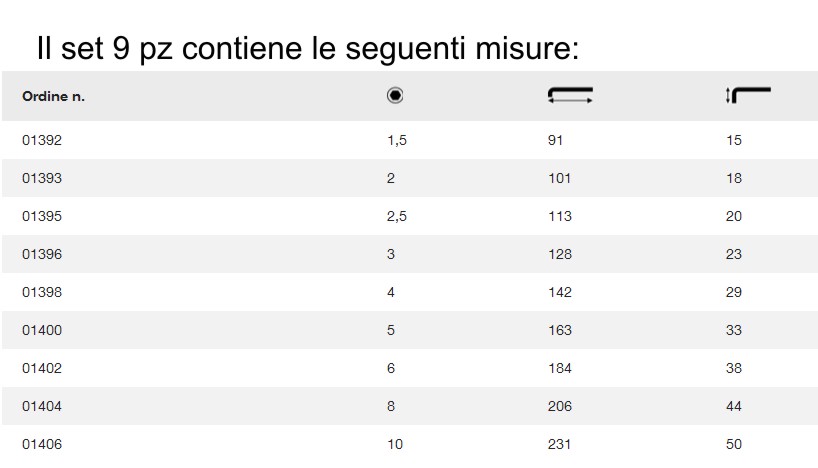Click order number 01400
The height and width of the screenshot is (468, 818).
(x=42, y=330)
